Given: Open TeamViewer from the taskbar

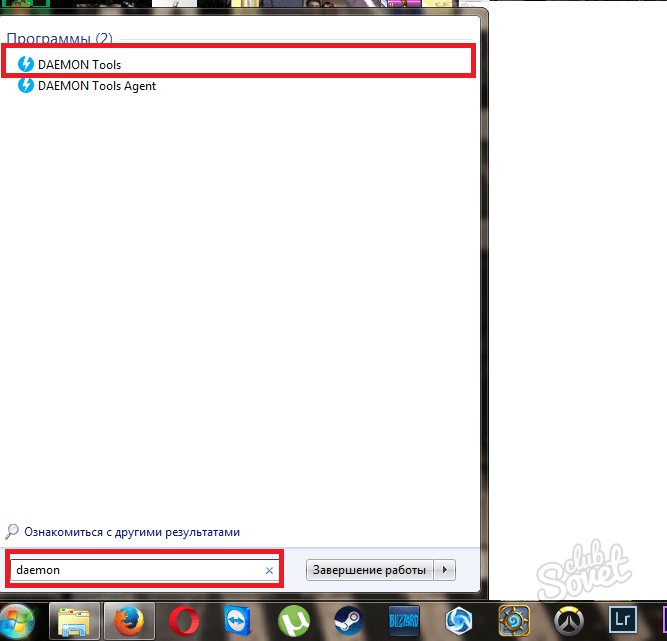Looking at the screenshot, I should point(238,622).
